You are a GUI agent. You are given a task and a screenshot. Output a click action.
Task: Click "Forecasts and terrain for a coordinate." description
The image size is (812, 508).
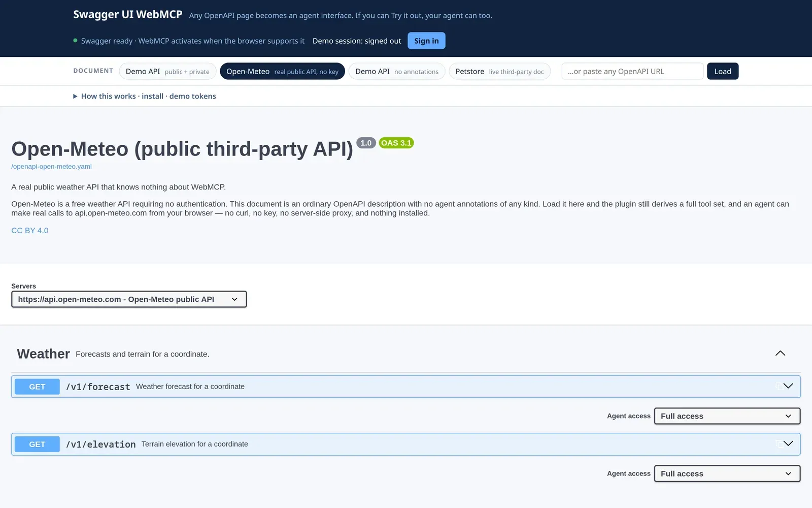coord(143,354)
